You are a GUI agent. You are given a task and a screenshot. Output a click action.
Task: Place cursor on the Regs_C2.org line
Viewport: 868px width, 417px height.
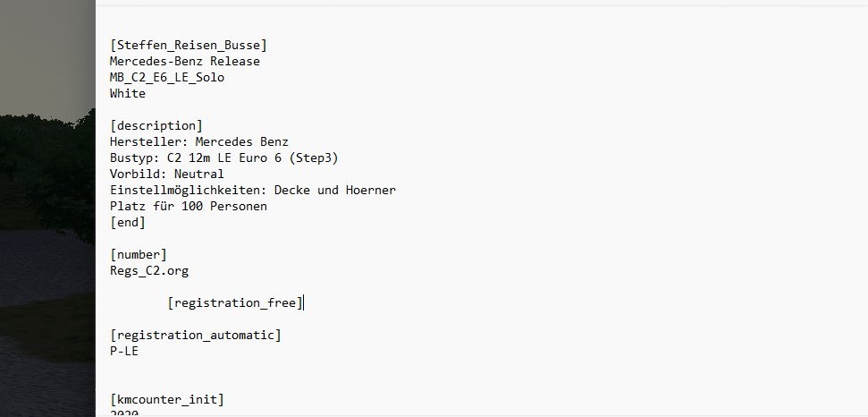149,270
